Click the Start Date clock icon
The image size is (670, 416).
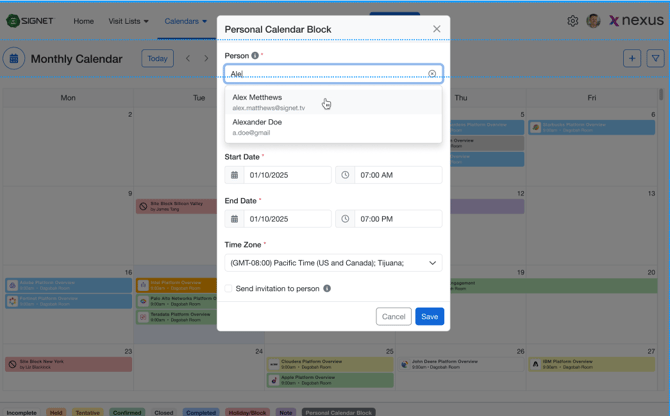[345, 175]
